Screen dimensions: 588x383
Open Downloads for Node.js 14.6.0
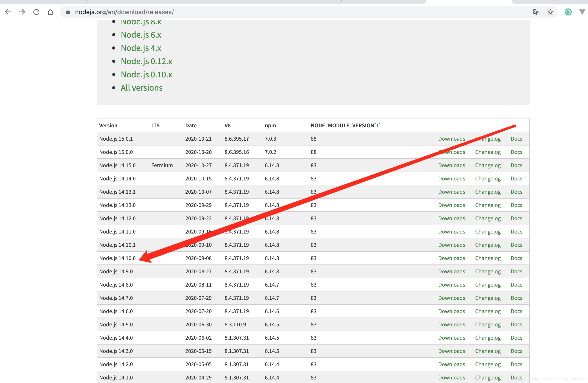[452, 311]
